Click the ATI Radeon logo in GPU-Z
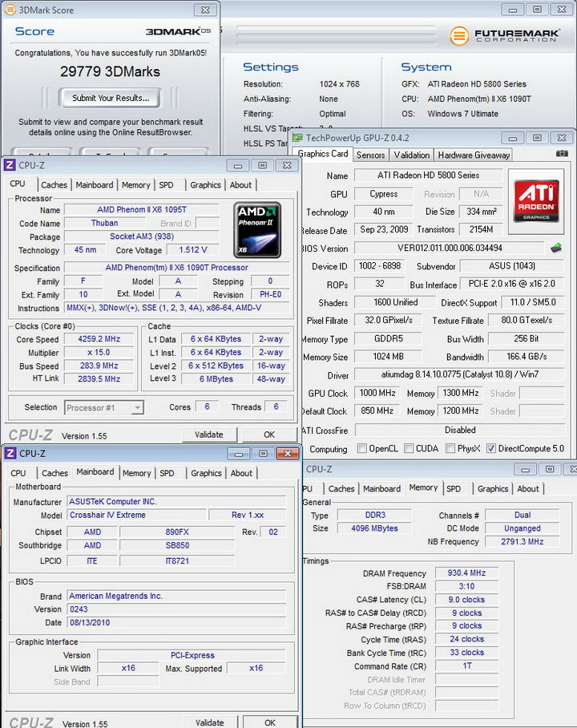This screenshot has width=577, height=728. (x=536, y=201)
